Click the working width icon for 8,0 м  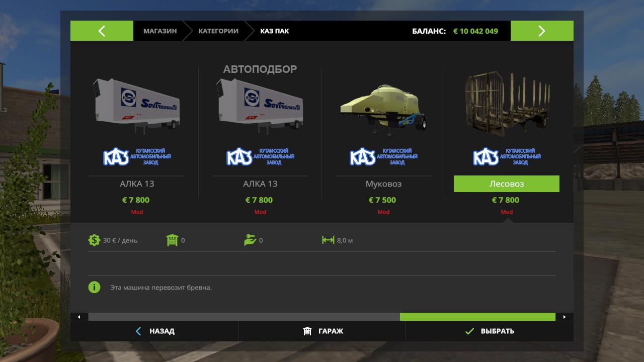pyautogui.click(x=328, y=240)
